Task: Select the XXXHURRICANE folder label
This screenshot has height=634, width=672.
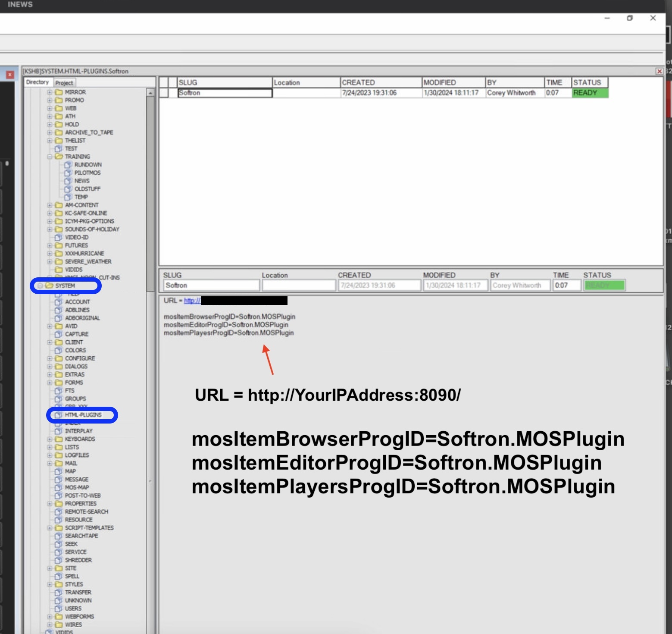Action: pos(84,254)
